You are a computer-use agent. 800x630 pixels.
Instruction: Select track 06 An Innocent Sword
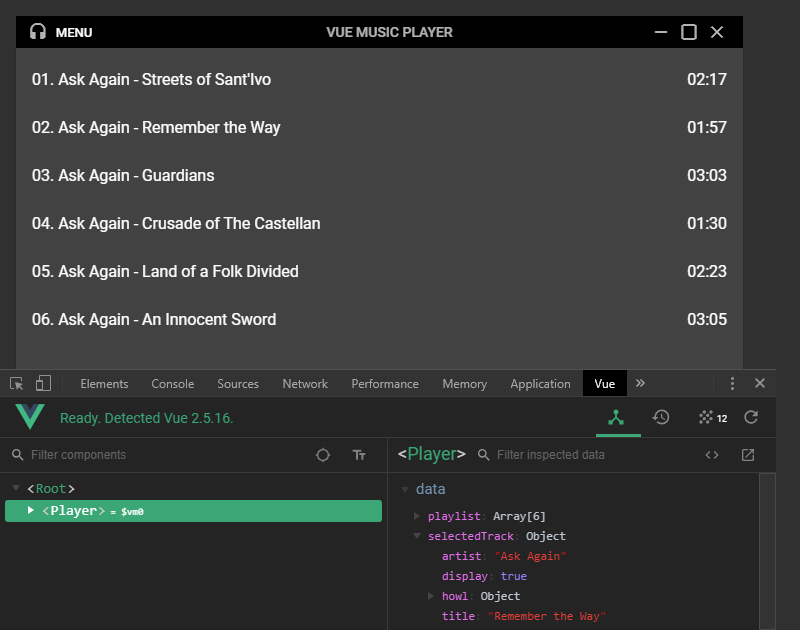tap(379, 319)
